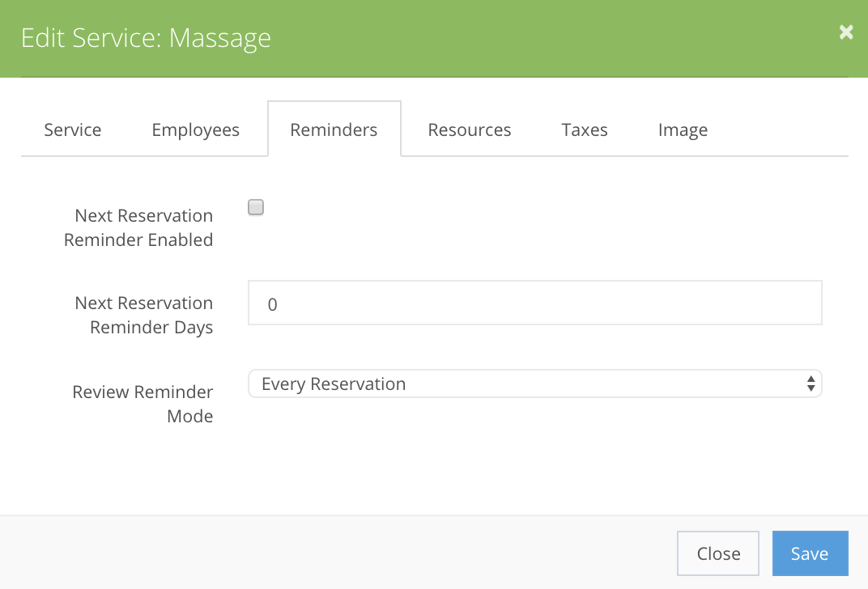The width and height of the screenshot is (868, 589).
Task: Open the Employees tab
Action: [195, 129]
